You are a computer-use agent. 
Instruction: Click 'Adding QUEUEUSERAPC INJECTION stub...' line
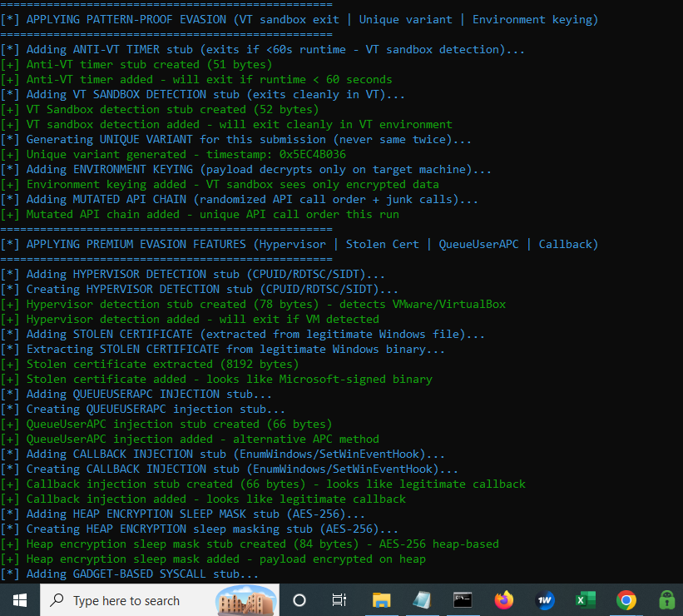(x=136, y=394)
